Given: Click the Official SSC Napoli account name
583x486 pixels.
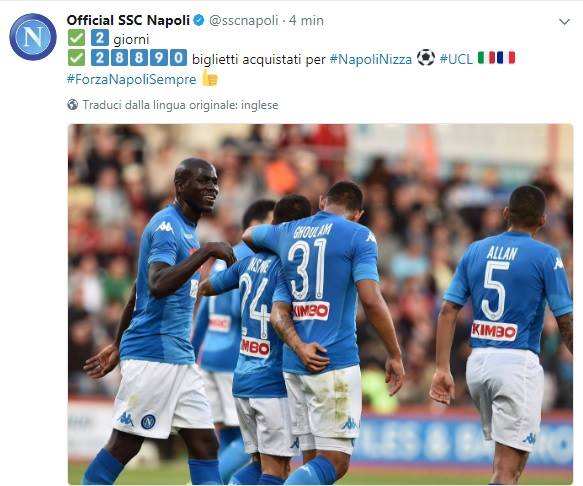Looking at the screenshot, I should tap(128, 20).
